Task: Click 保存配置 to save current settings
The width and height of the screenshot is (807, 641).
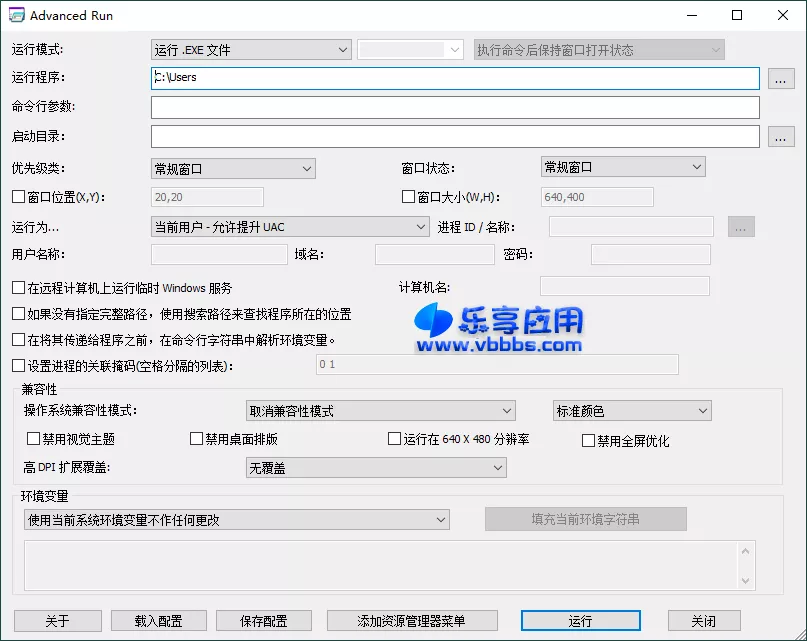Action: tap(263, 620)
